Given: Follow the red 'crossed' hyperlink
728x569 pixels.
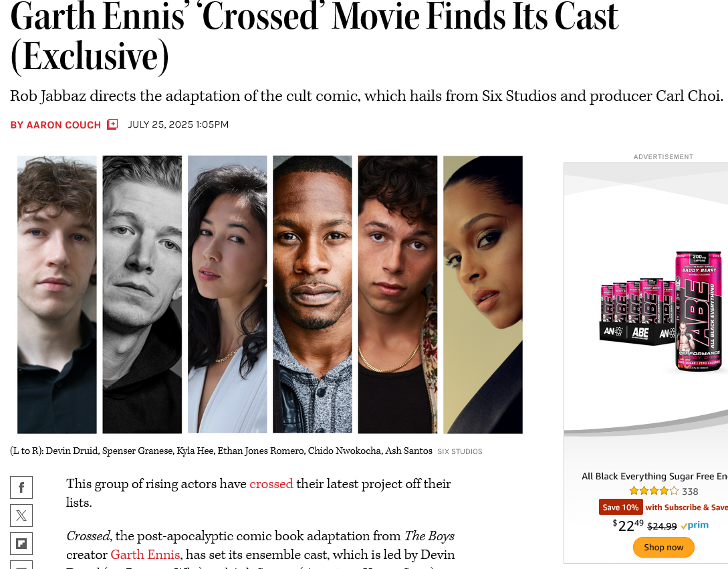Looking at the screenshot, I should [271, 483].
